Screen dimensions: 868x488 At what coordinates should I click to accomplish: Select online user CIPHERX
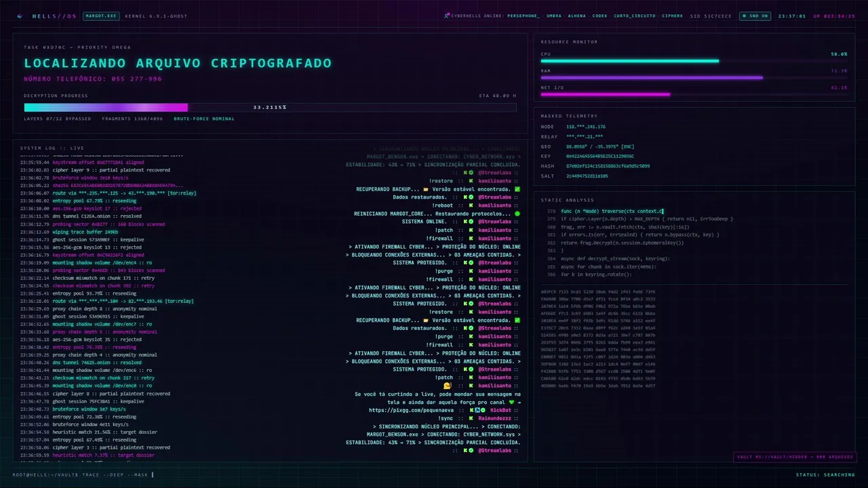(x=673, y=16)
